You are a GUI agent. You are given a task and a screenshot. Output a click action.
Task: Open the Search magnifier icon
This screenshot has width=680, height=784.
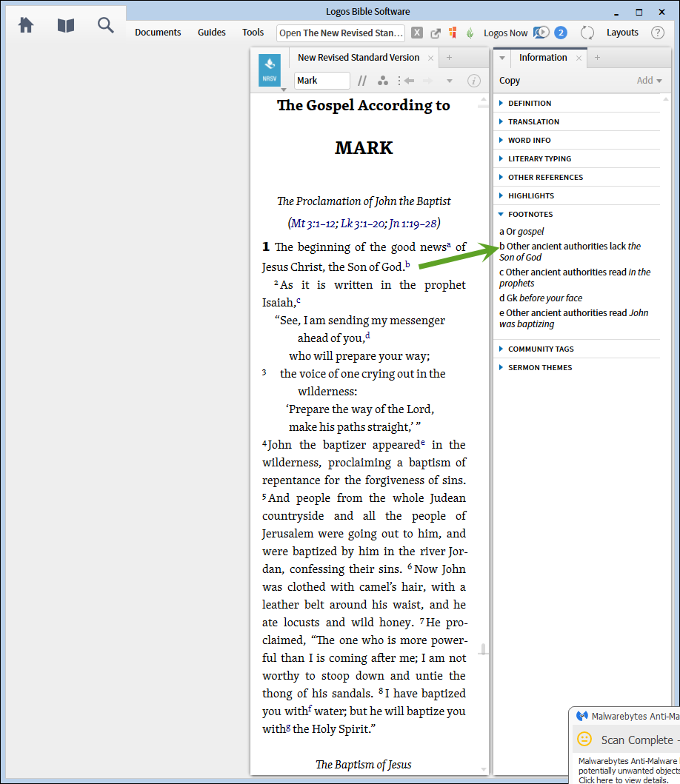pyautogui.click(x=106, y=25)
